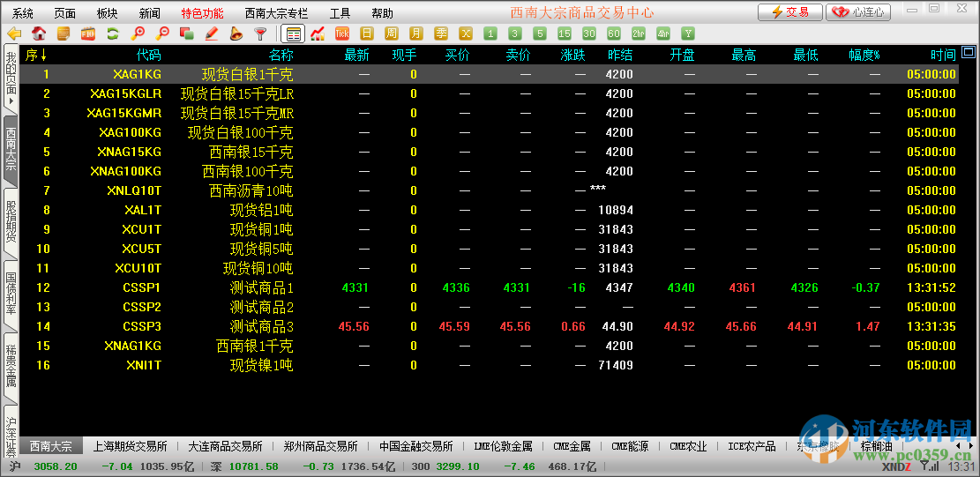Select the 5-minute period button

(x=540, y=34)
